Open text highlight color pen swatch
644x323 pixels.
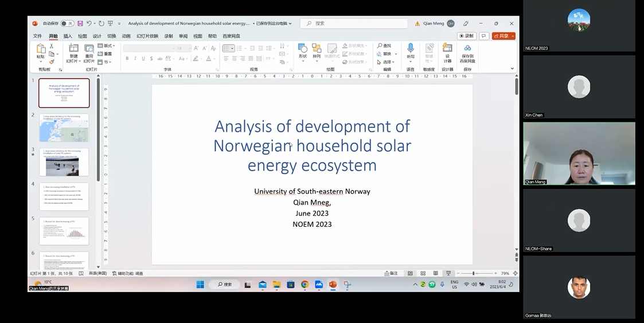196,58
